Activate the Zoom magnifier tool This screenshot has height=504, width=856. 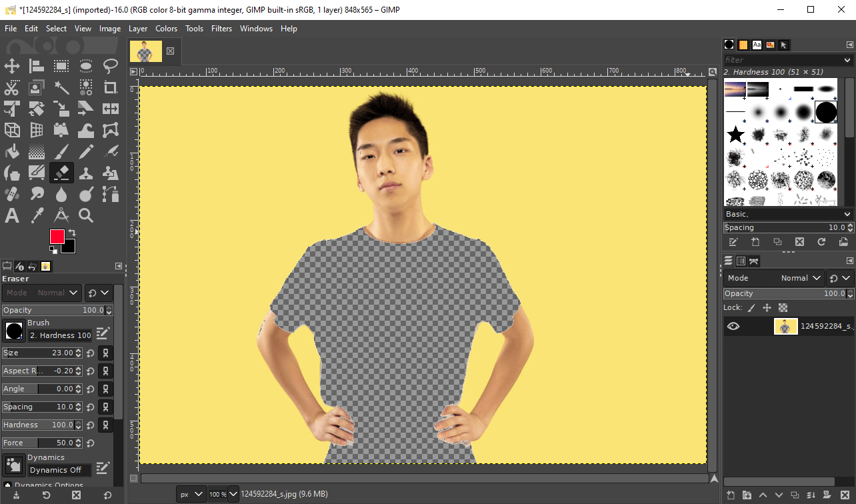[86, 215]
